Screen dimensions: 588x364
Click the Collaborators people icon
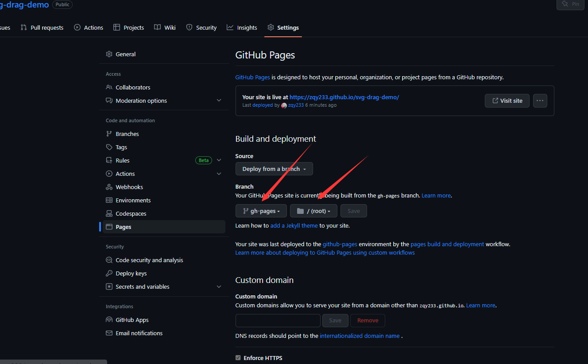(x=109, y=87)
